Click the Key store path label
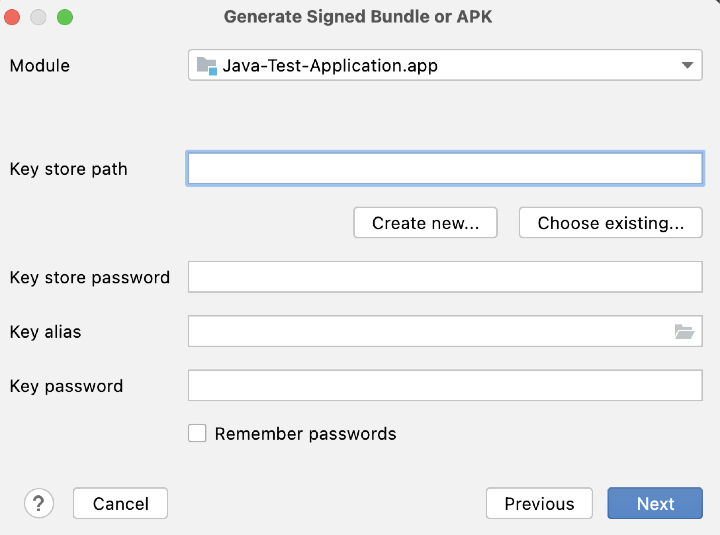Screen dimensions: 720x535 (x=69, y=169)
